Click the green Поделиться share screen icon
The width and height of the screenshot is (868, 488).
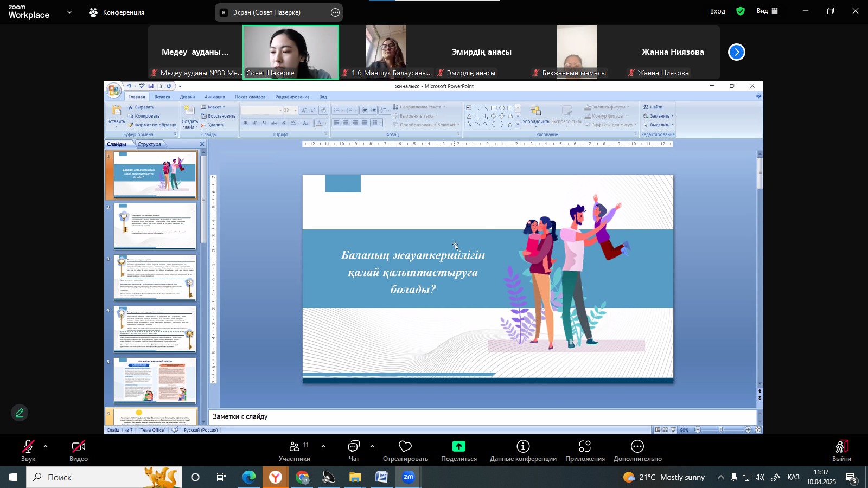(x=459, y=447)
